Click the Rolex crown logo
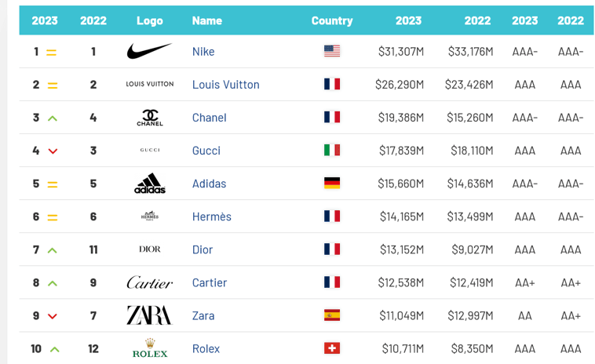595x364 pixels. pos(149,348)
